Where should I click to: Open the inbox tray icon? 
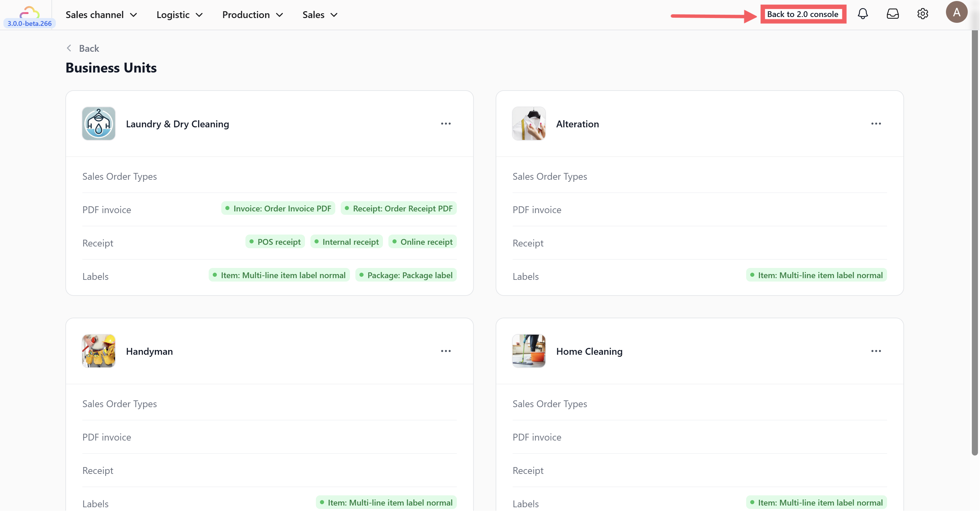pyautogui.click(x=893, y=14)
